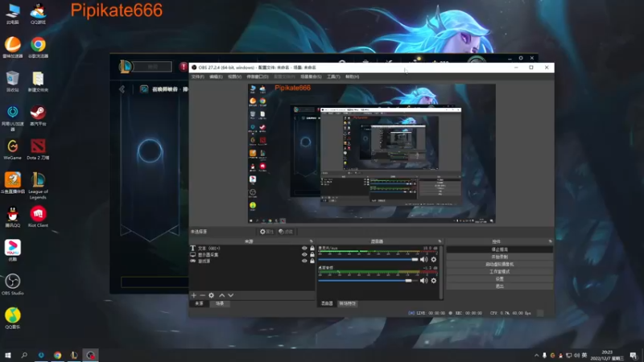
Task: Pop out the 控件 controls dock panel
Action: pyautogui.click(x=551, y=241)
